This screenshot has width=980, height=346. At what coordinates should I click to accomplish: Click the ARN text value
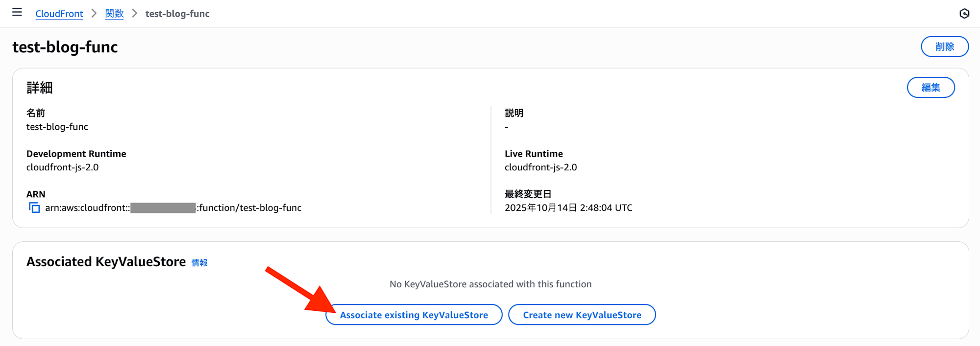(173, 208)
